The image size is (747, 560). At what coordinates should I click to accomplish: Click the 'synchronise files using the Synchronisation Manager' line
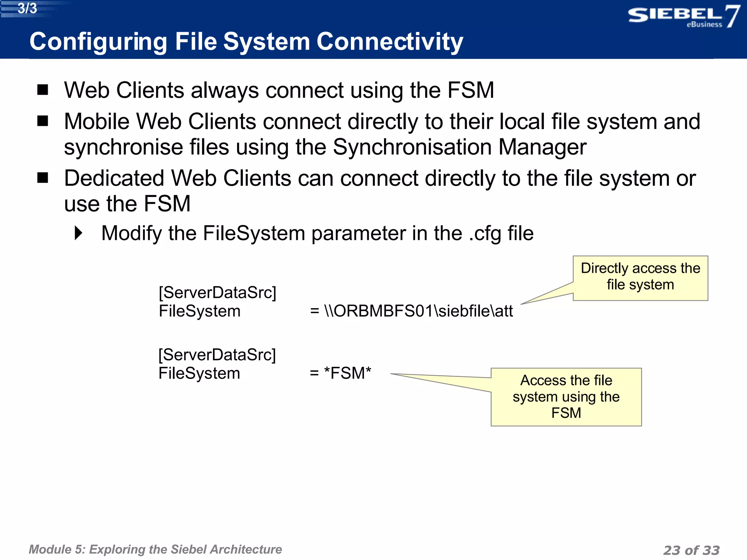click(325, 147)
